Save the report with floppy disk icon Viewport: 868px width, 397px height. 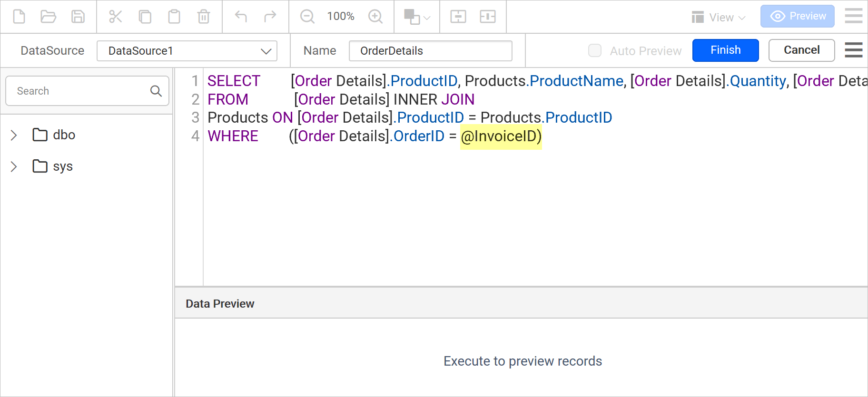coord(78,17)
